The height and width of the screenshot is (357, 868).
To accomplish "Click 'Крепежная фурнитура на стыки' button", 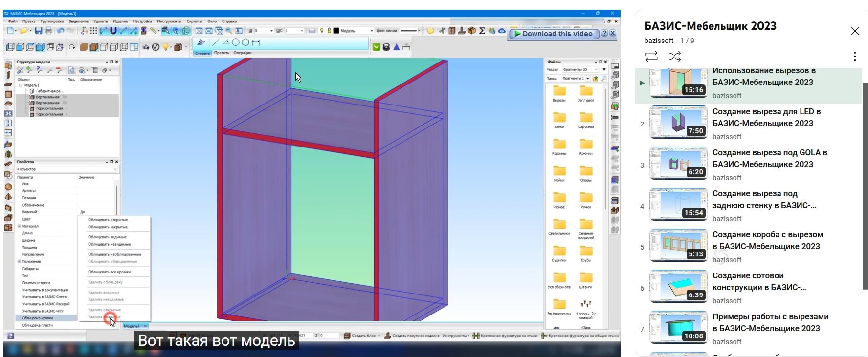I will click(505, 336).
